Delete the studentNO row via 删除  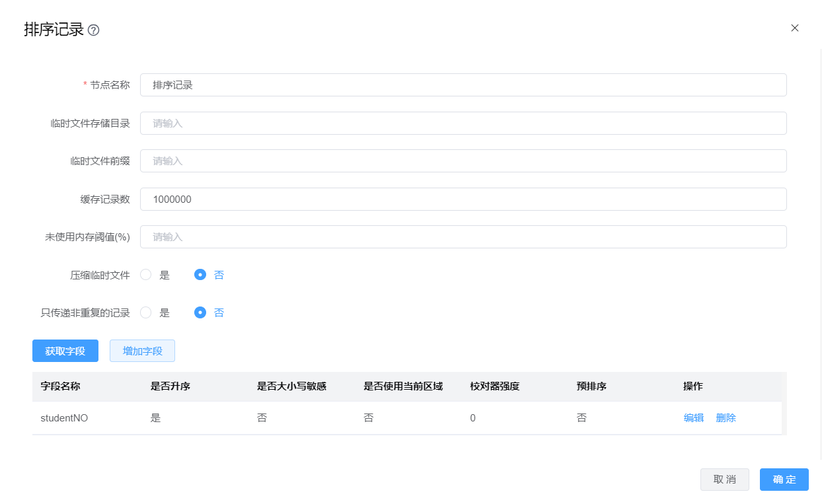[726, 418]
